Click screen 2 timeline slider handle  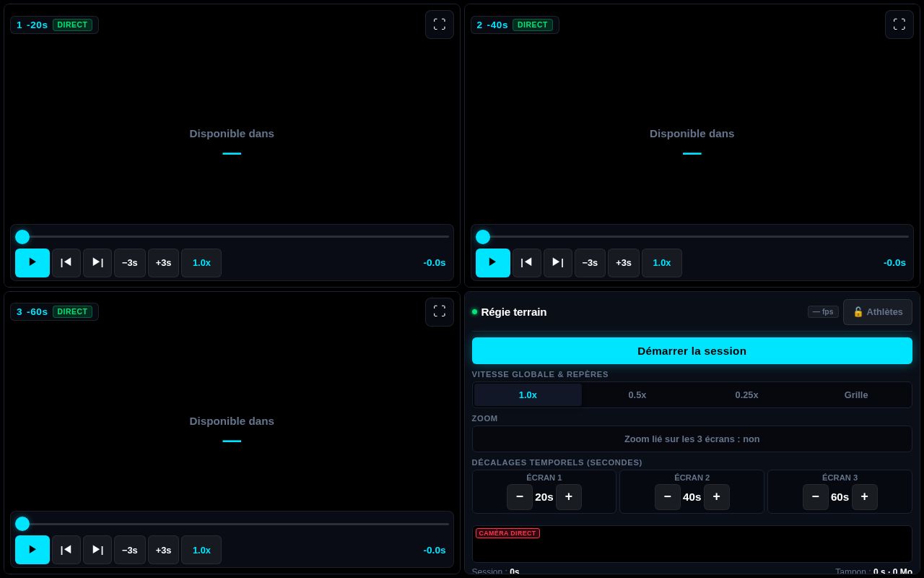click(483, 237)
